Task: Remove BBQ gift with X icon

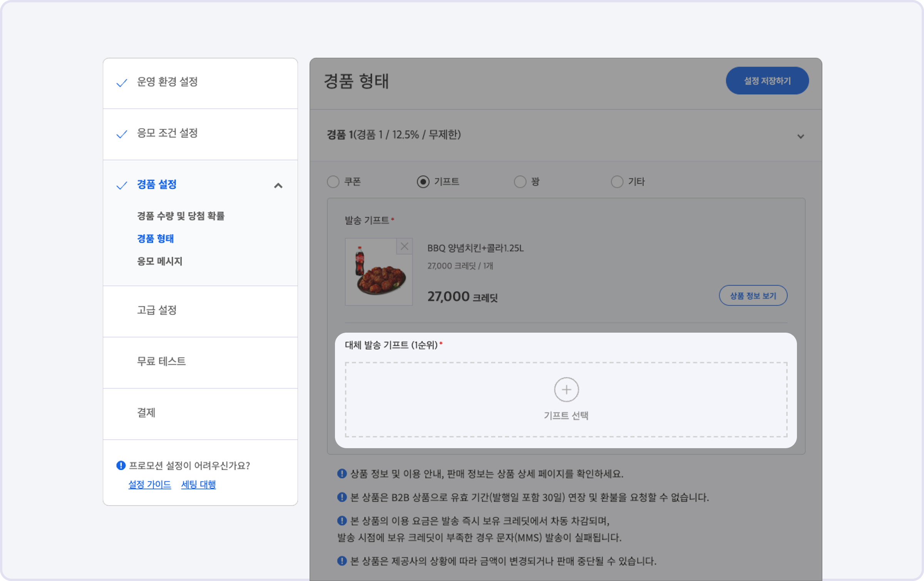Action: [404, 246]
